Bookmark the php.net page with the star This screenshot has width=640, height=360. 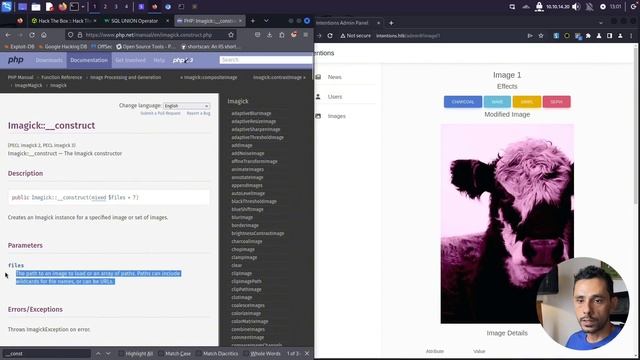[x=231, y=36]
